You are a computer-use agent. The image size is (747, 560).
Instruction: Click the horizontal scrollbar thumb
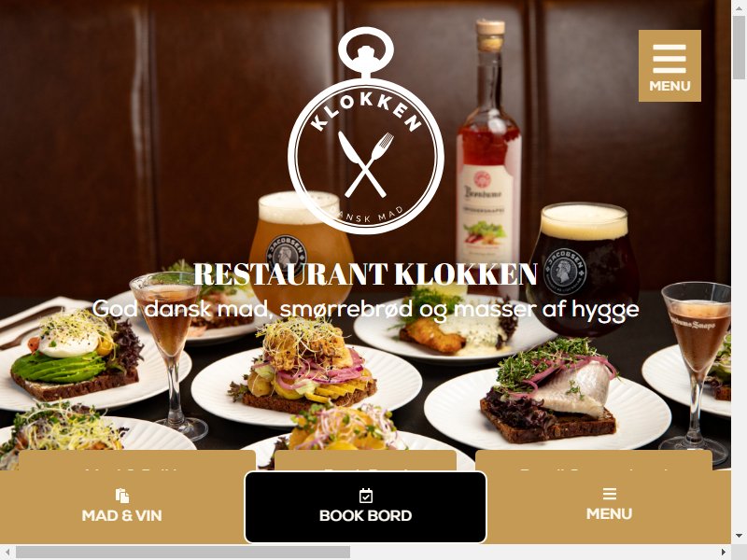click(183, 552)
